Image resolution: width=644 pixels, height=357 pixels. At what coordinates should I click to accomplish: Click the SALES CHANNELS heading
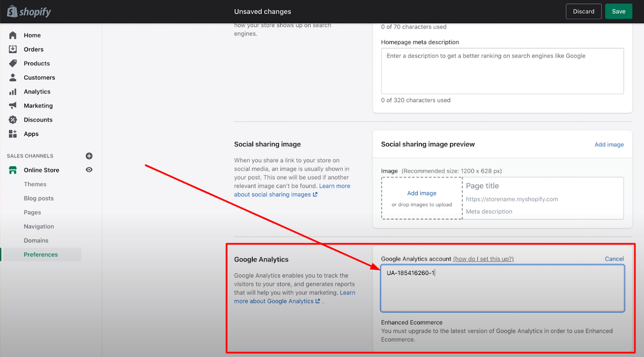click(x=30, y=156)
